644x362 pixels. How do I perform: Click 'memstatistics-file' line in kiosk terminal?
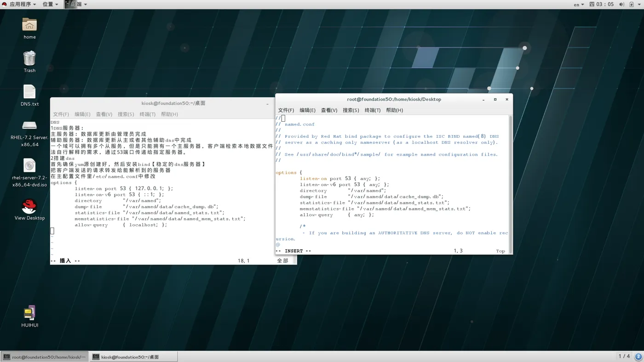click(x=160, y=219)
